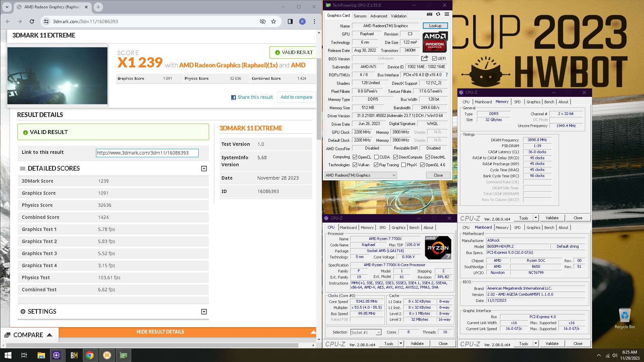
Task: Click the page vertical scrollbar
Action: [319, 100]
